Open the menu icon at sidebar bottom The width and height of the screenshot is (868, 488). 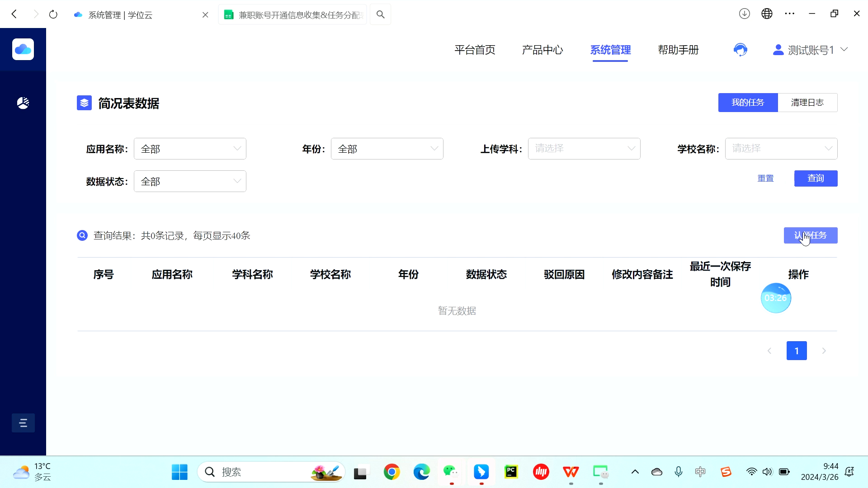23,422
